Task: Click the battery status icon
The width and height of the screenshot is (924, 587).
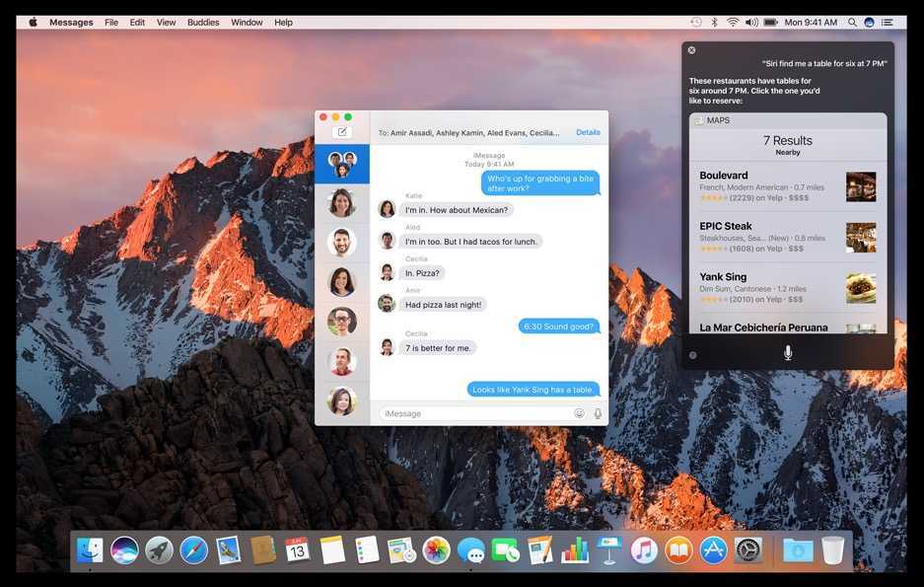Action: [771, 23]
